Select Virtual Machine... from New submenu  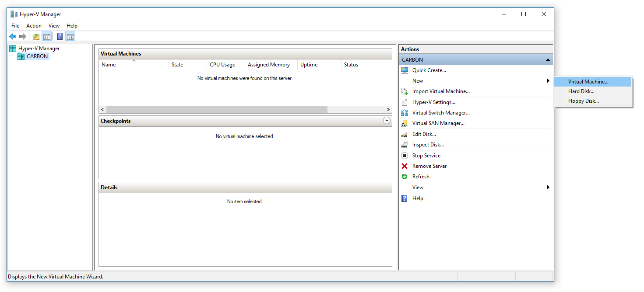pos(588,82)
